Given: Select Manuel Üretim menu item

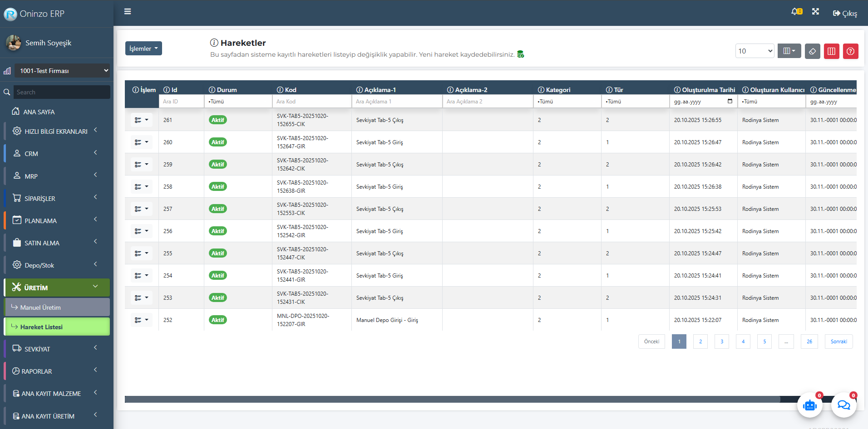Looking at the screenshot, I should click(57, 307).
